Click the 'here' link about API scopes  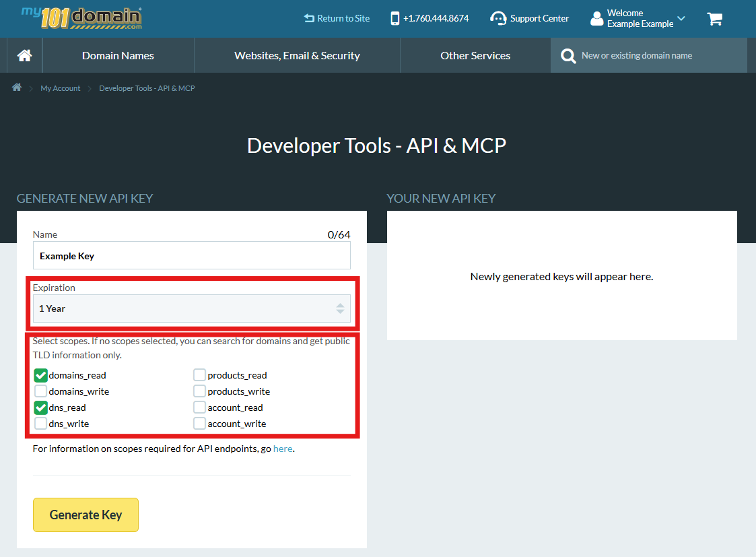[283, 448]
